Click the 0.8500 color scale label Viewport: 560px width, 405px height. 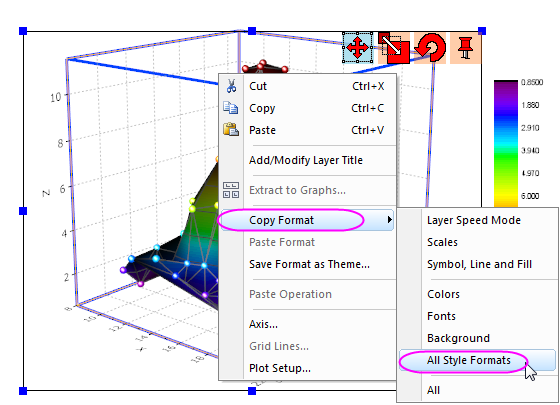tap(532, 82)
